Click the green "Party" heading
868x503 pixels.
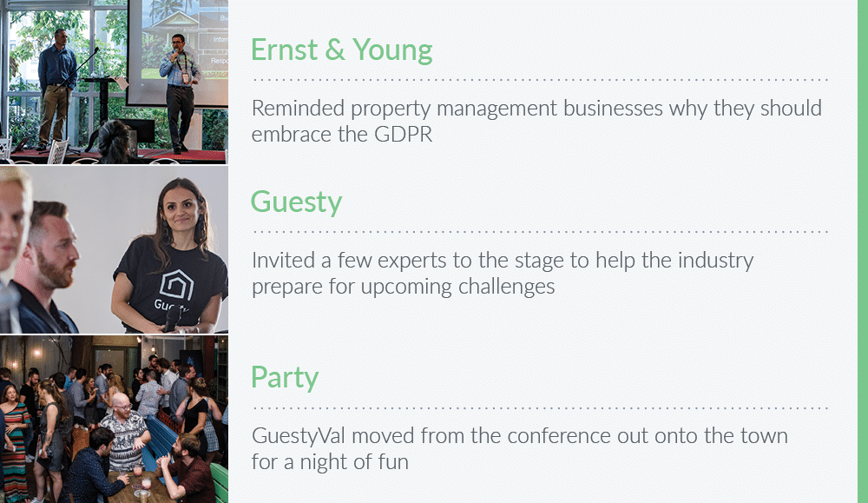(285, 377)
